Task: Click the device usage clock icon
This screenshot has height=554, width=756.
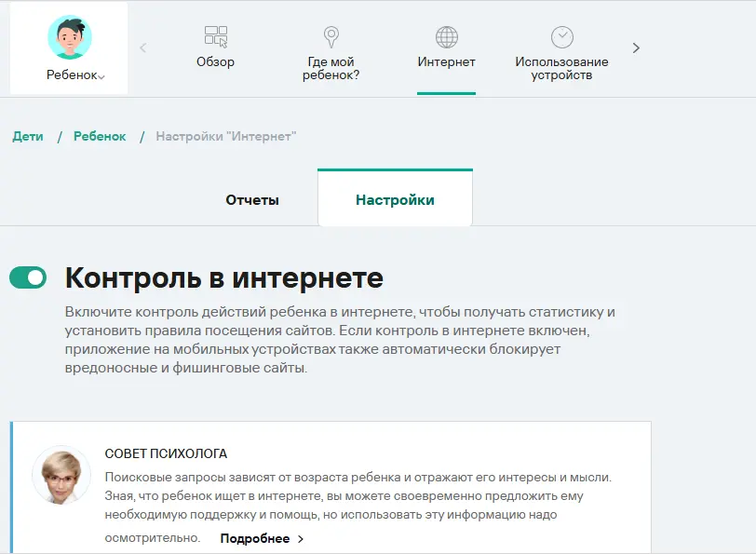Action: [562, 37]
